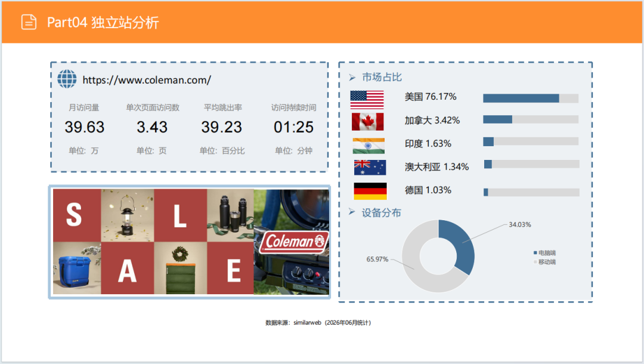
Task: Click the black bottles product image tile
Action: tap(230, 215)
